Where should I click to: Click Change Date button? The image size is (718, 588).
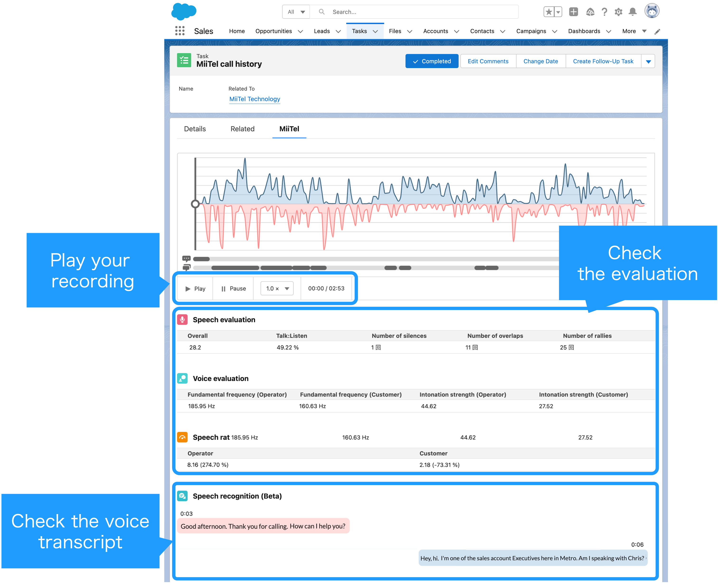click(540, 61)
